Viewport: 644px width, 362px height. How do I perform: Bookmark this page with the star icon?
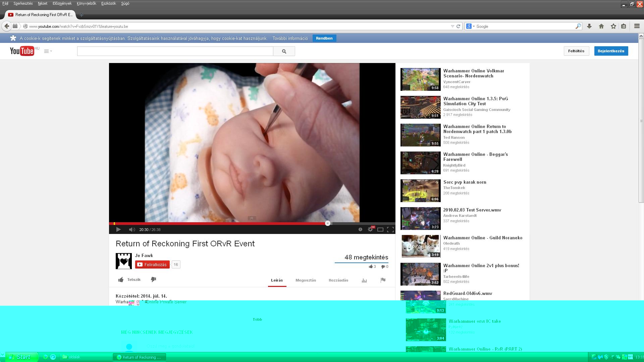click(x=613, y=26)
